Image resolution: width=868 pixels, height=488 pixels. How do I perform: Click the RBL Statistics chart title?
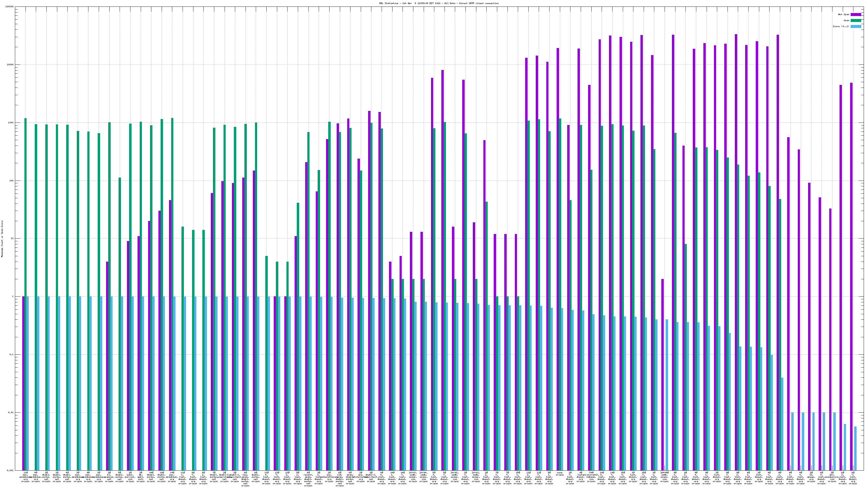[439, 3]
